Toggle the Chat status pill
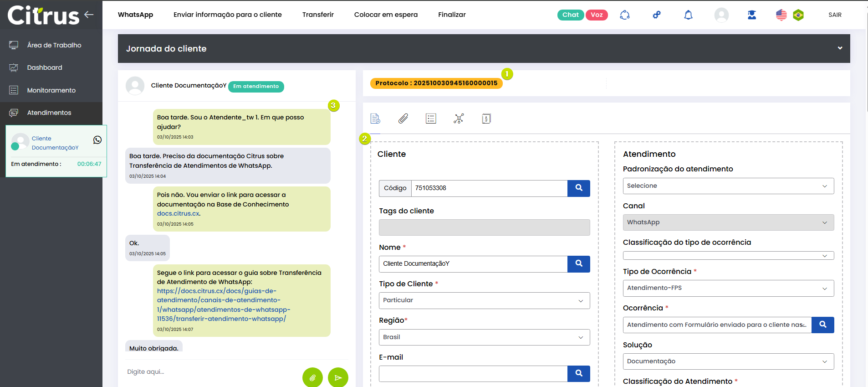The image size is (868, 387). pos(570,15)
